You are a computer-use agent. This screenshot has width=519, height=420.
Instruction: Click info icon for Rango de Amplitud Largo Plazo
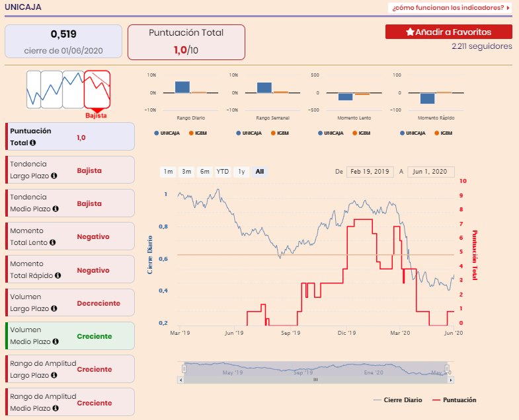pos(54,375)
